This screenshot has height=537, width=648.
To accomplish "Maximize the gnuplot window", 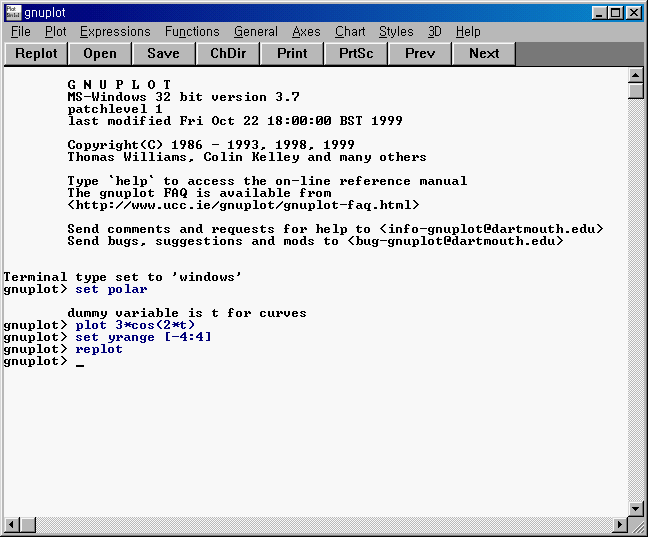I will pyautogui.click(x=615, y=13).
